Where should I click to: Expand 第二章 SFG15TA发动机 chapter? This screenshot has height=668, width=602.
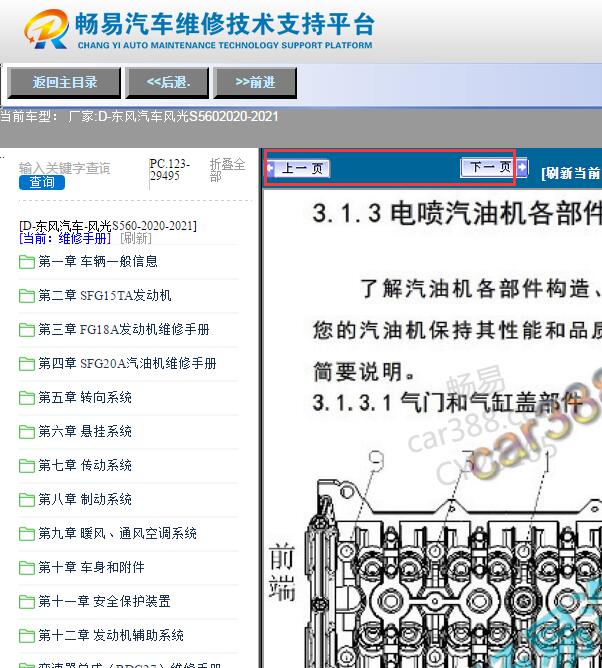105,295
